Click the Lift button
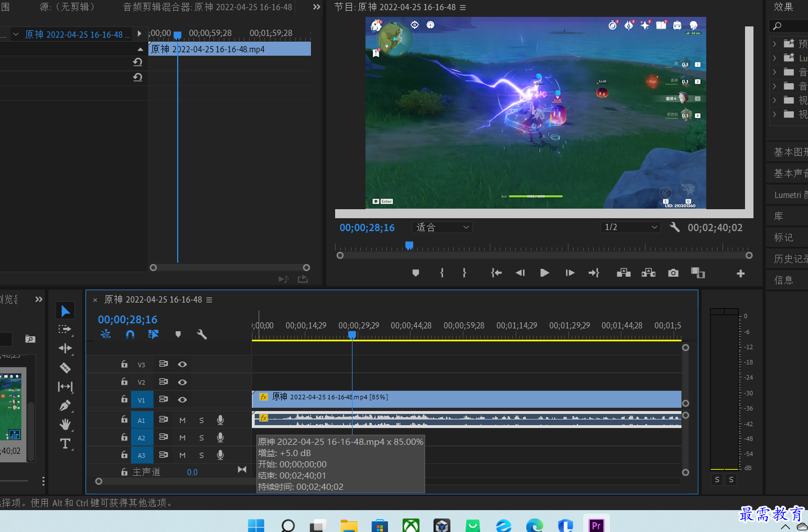The image size is (808, 532). pyautogui.click(x=624, y=273)
